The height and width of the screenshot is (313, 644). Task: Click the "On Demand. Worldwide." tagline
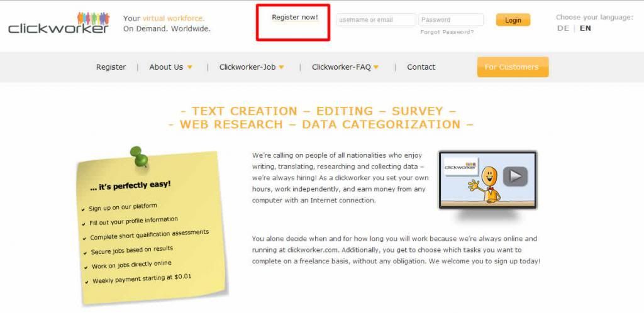167,29
